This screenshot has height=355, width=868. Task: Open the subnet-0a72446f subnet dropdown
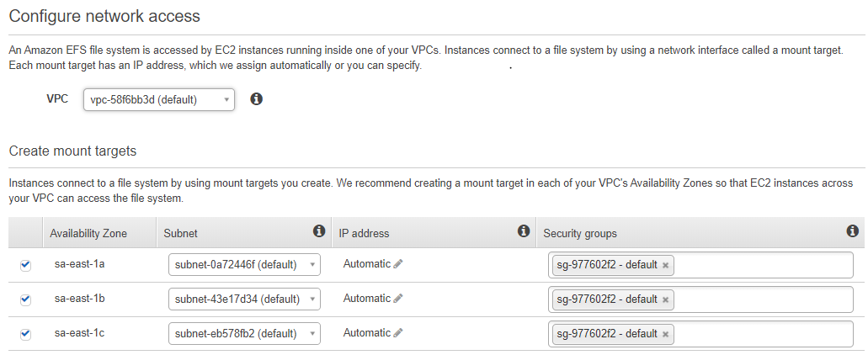coord(244,265)
